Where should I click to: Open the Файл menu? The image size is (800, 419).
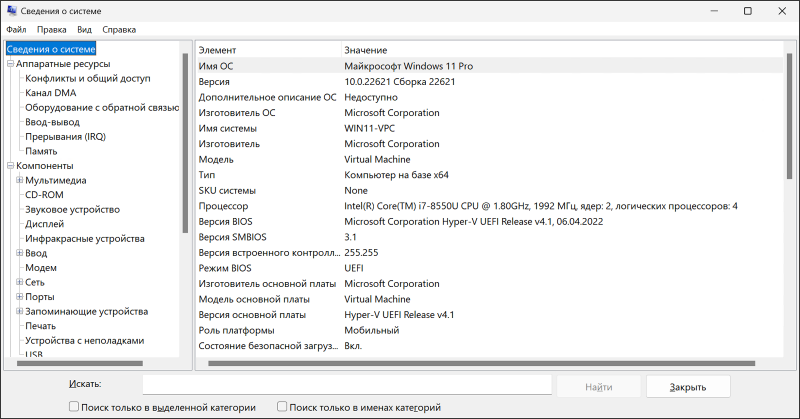(x=16, y=30)
